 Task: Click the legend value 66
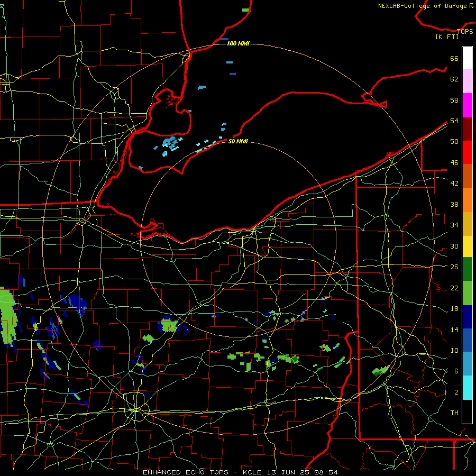[x=454, y=58]
